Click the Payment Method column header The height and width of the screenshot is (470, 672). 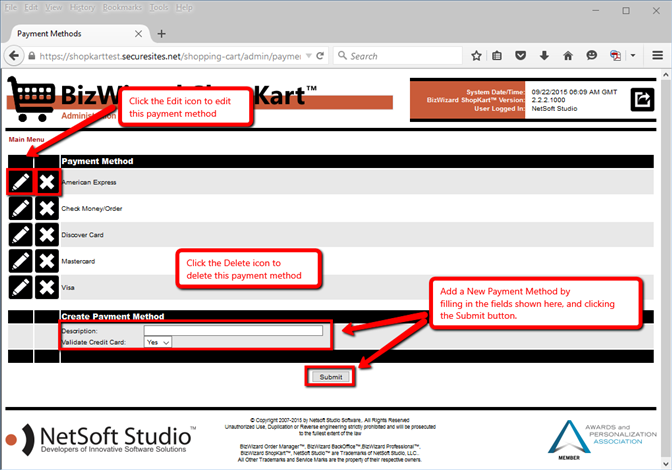[97, 162]
